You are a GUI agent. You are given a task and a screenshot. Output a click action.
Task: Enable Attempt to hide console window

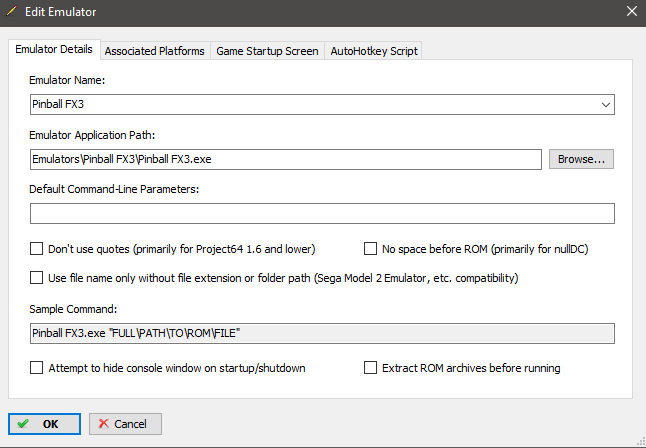36,368
